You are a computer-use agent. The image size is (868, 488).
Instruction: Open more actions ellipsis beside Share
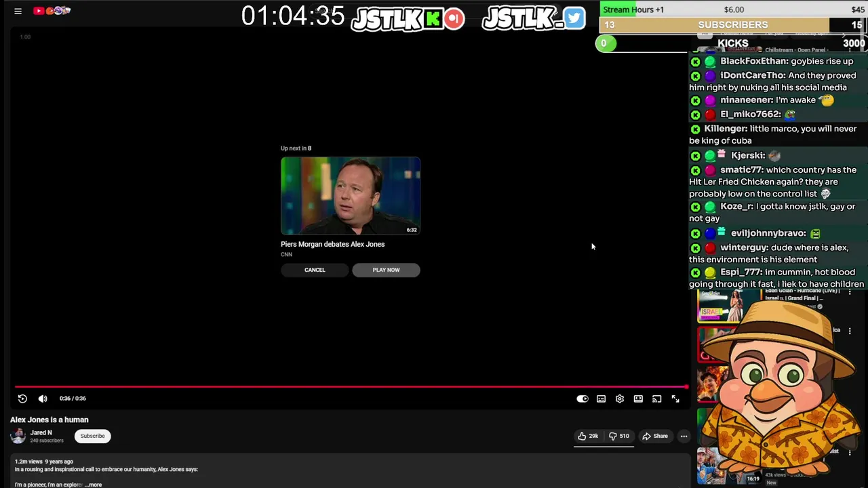(684, 436)
